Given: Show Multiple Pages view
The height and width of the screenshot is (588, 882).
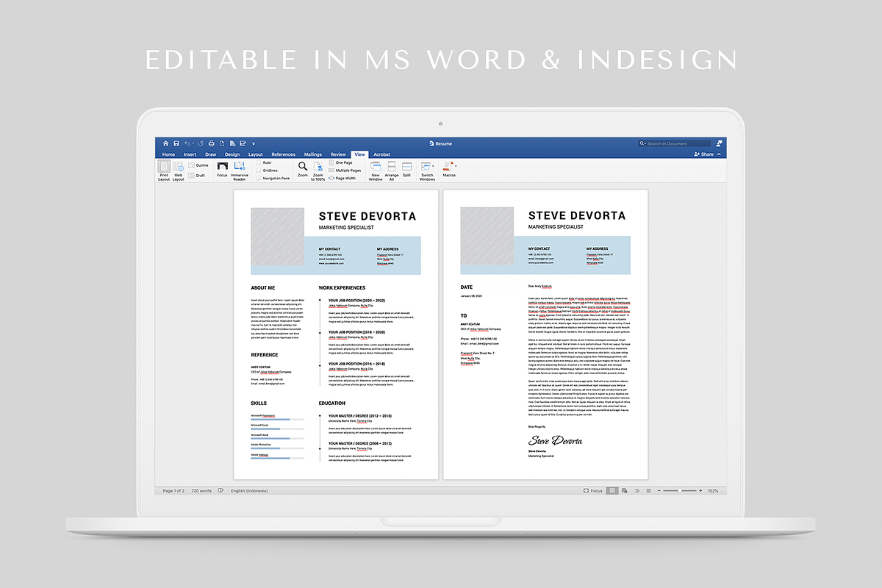Looking at the screenshot, I should (345, 171).
